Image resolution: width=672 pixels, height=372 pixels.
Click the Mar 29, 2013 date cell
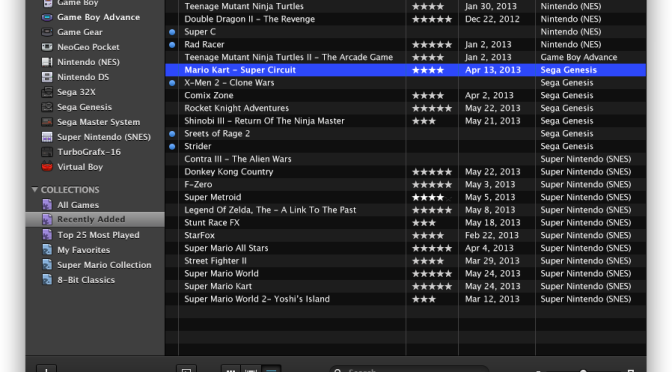click(x=492, y=261)
